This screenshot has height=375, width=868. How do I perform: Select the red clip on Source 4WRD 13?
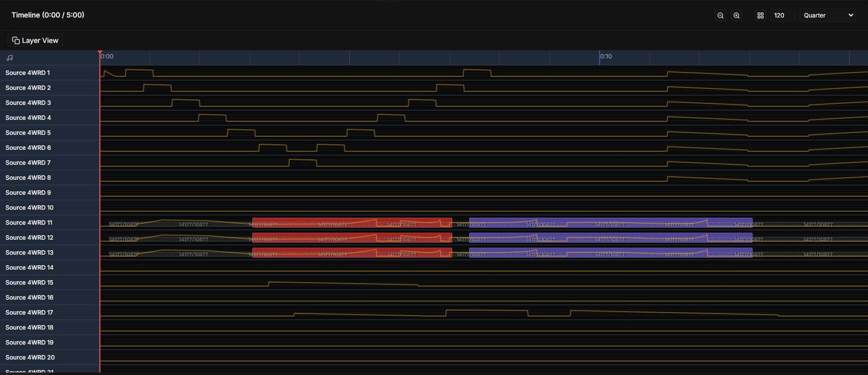click(352, 253)
